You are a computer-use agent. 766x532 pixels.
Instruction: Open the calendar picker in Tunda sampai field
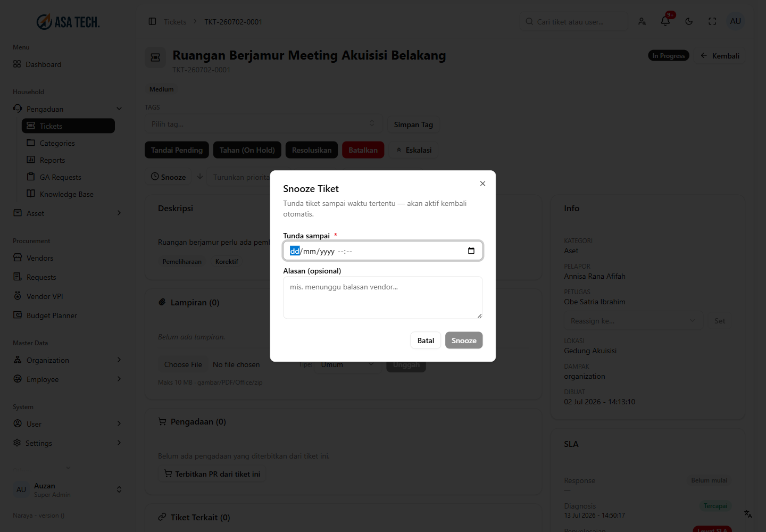pos(471,251)
